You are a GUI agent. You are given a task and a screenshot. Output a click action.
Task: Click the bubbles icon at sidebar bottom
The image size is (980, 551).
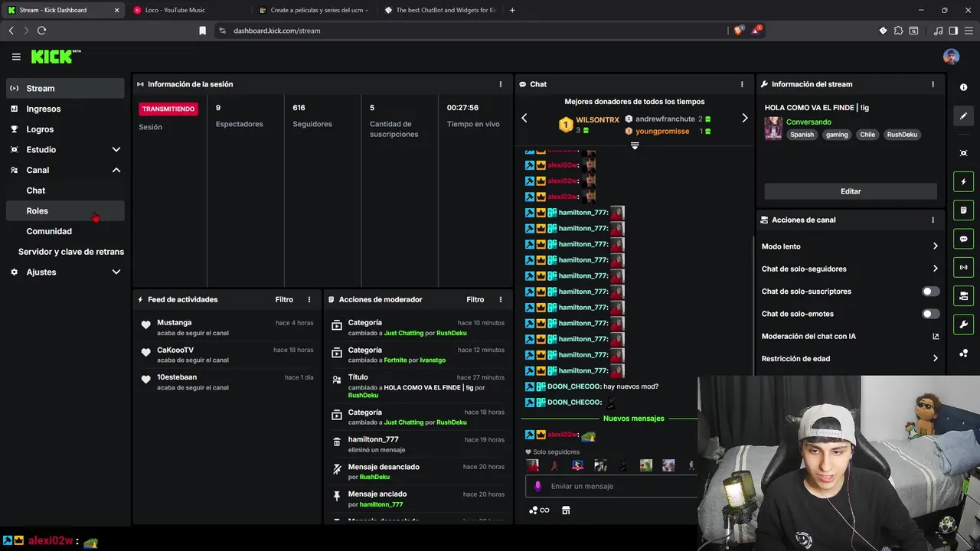964,354
